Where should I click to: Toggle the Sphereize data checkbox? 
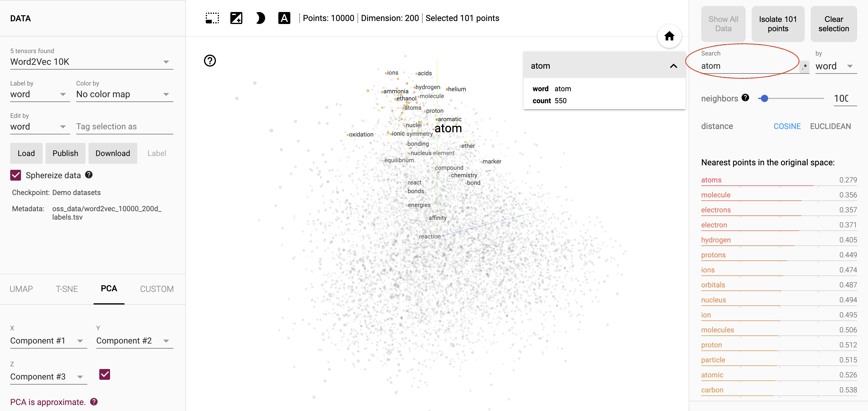tap(16, 175)
